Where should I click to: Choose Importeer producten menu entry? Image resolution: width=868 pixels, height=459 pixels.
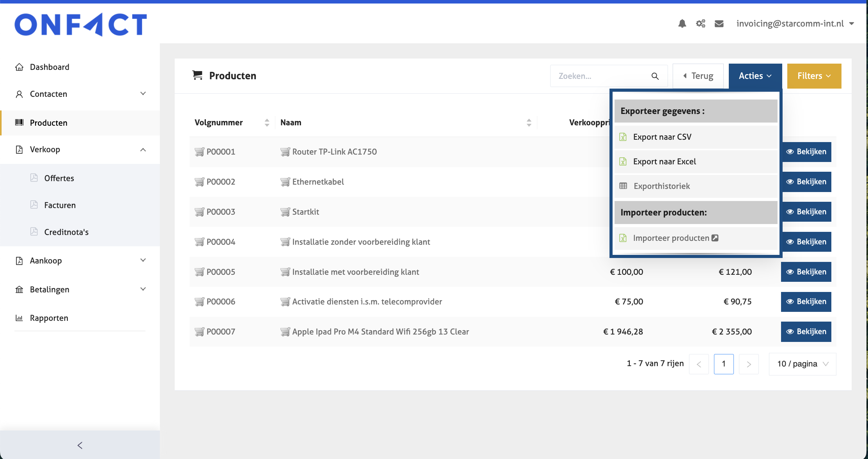click(671, 238)
